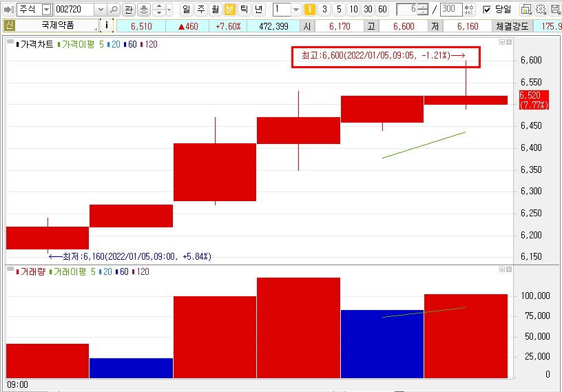The height and width of the screenshot is (392, 562).
Task: Maximize the volume chart panel
Action: pos(502,269)
